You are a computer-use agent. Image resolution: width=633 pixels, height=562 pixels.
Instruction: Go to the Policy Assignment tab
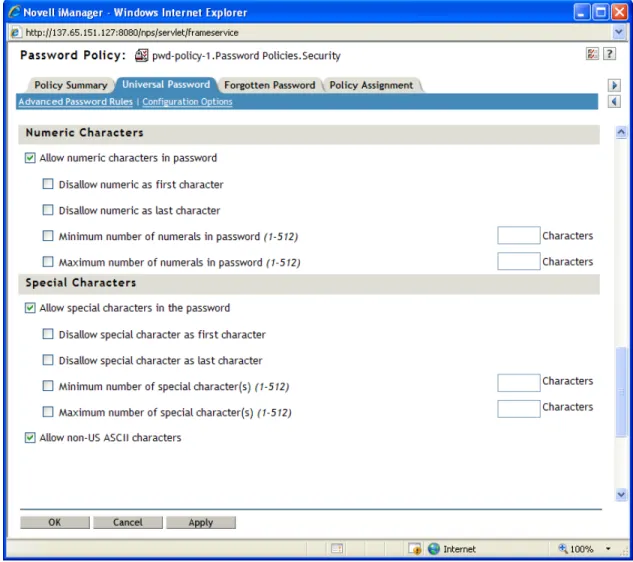(371, 85)
